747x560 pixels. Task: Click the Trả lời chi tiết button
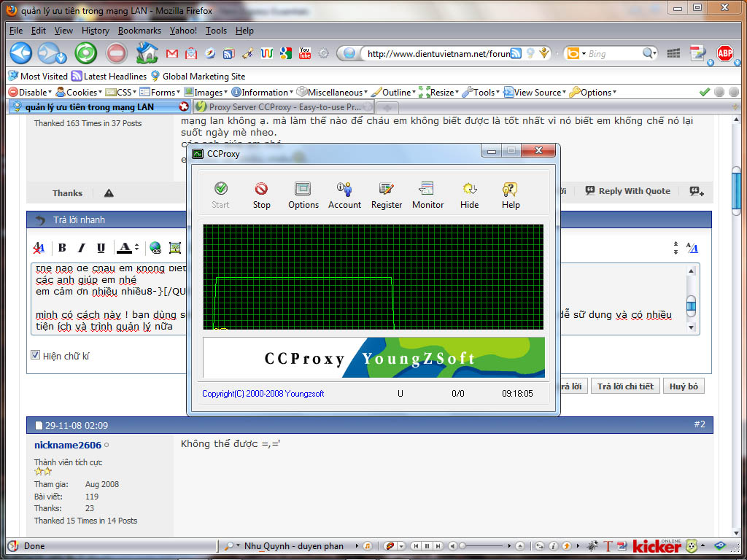tap(625, 386)
